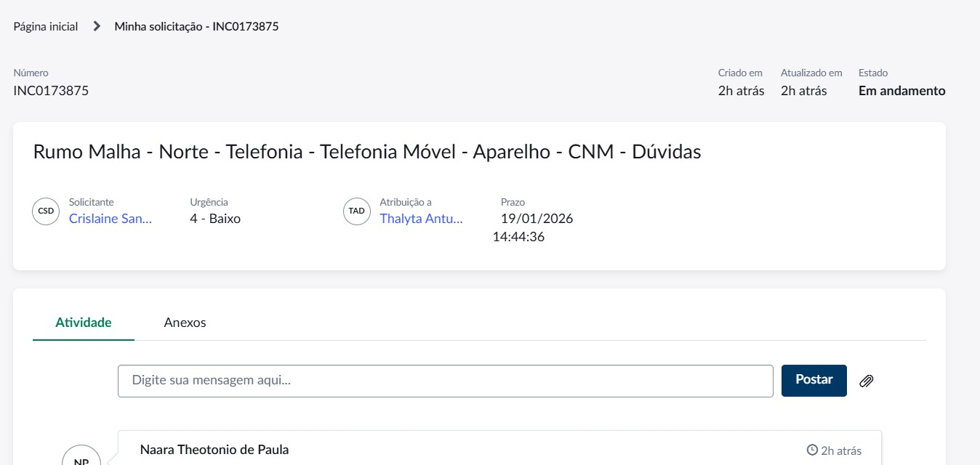Switch to the Anexos tab
The image size is (980, 465).
[185, 323]
